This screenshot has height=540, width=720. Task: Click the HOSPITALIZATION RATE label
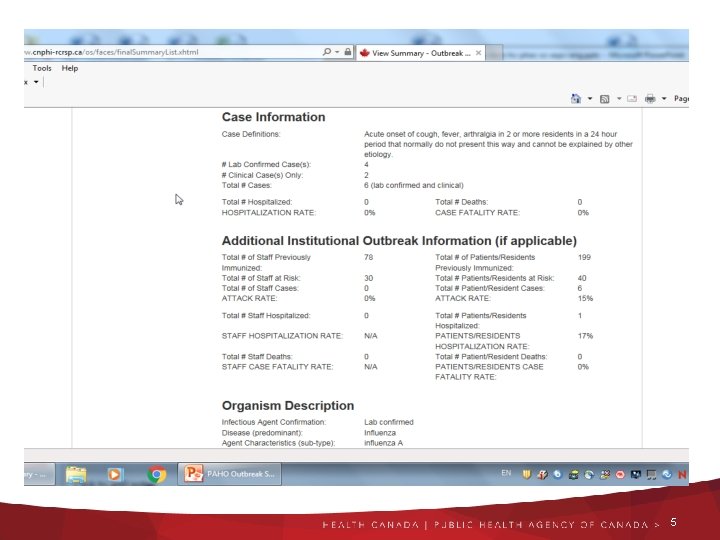coord(269,213)
